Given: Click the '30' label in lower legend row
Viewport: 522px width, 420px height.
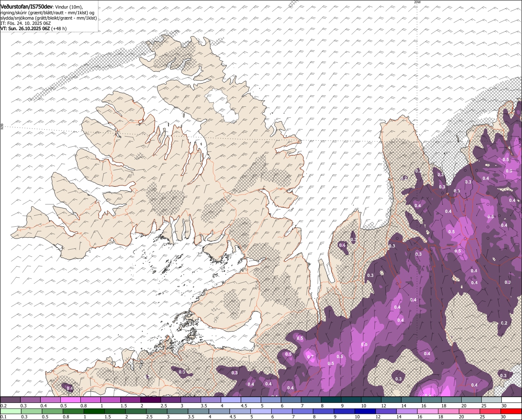Looking at the screenshot, I should (x=503, y=417).
